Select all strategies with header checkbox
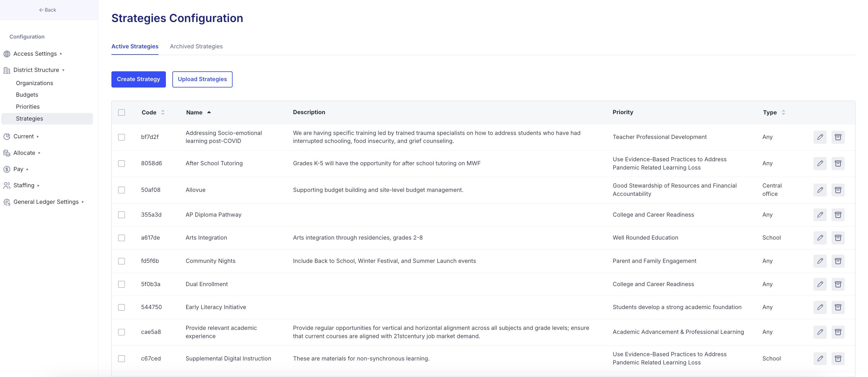868x377 pixels. click(x=122, y=113)
